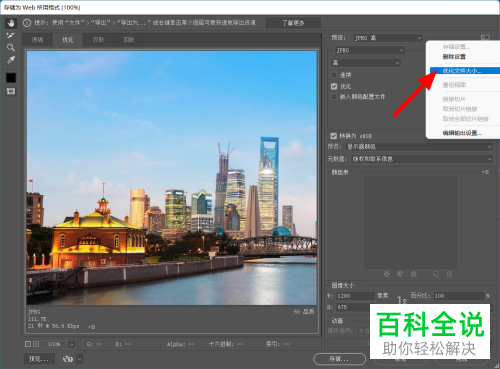This screenshot has width=500, height=369.
Task: Switch to the 双联 (2-up) tab
Action: 98,40
